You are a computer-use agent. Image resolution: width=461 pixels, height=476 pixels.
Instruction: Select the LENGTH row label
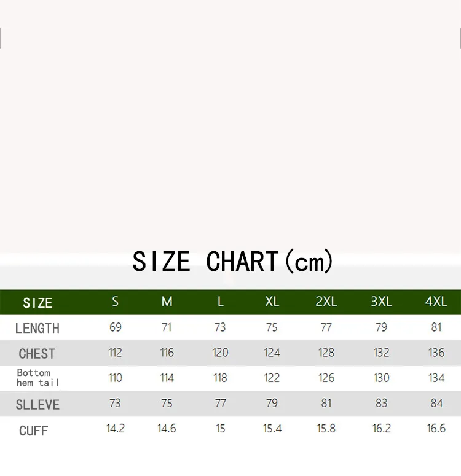pos(37,328)
